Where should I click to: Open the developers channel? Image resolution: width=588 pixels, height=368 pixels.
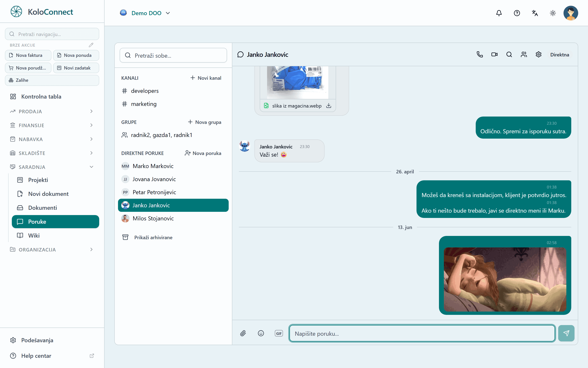[173, 91]
